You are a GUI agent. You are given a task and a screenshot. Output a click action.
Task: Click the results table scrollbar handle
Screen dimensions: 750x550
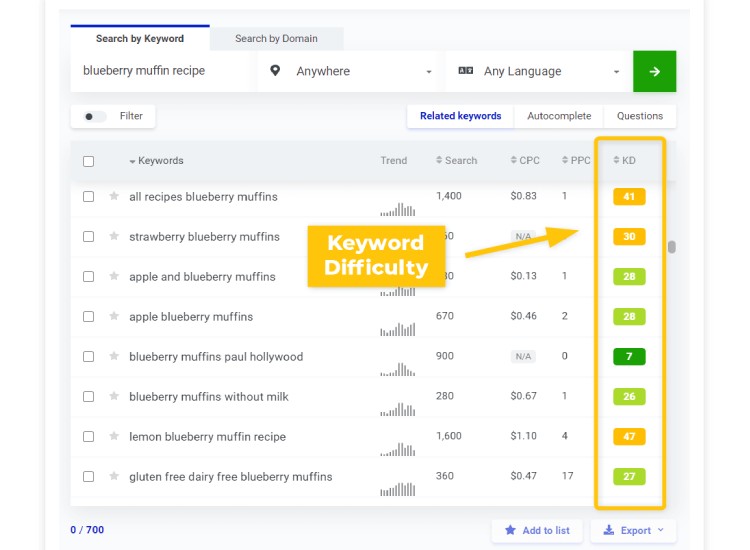[672, 247]
